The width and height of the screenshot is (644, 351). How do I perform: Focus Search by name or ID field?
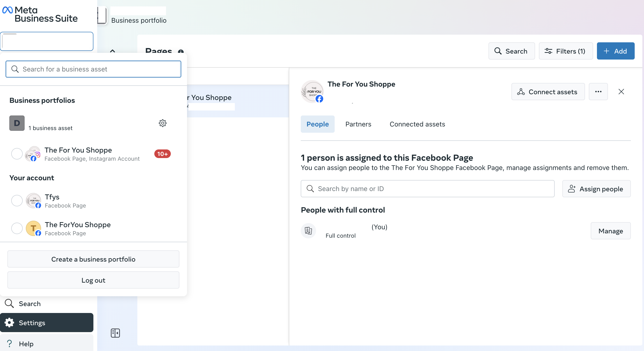[428, 189]
